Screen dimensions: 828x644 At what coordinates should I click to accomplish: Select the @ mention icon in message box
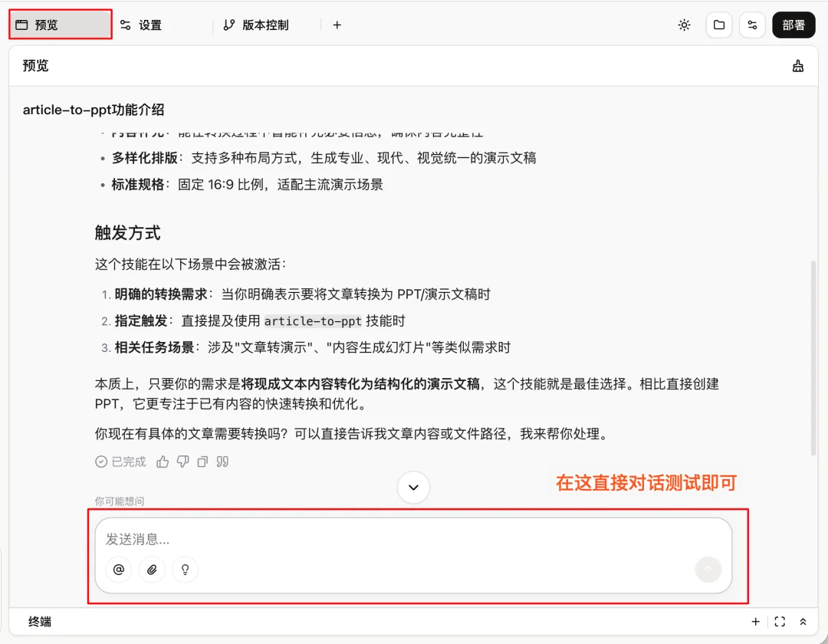(118, 570)
